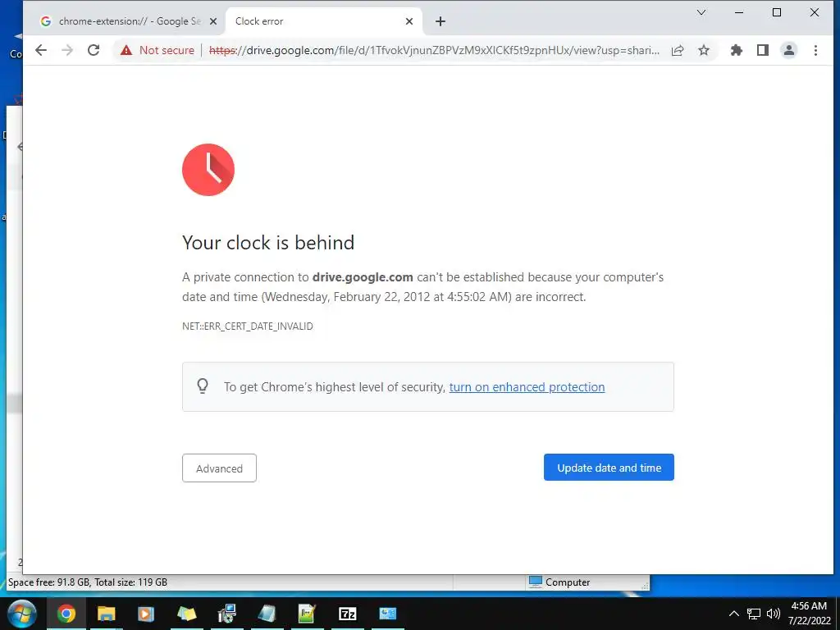The height and width of the screenshot is (630, 840).
Task: Click the drive.google.com address bar URL
Action: 434,50
